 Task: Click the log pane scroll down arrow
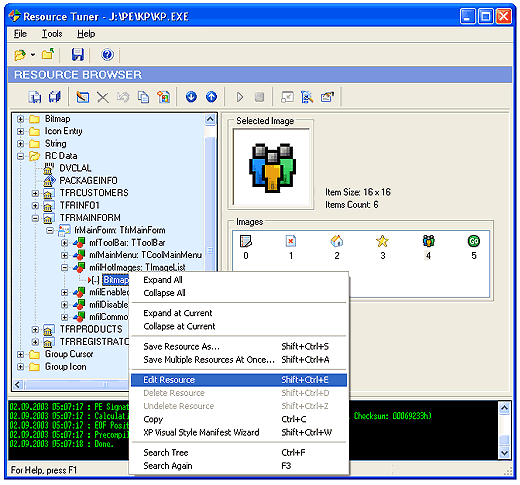pos(504,453)
